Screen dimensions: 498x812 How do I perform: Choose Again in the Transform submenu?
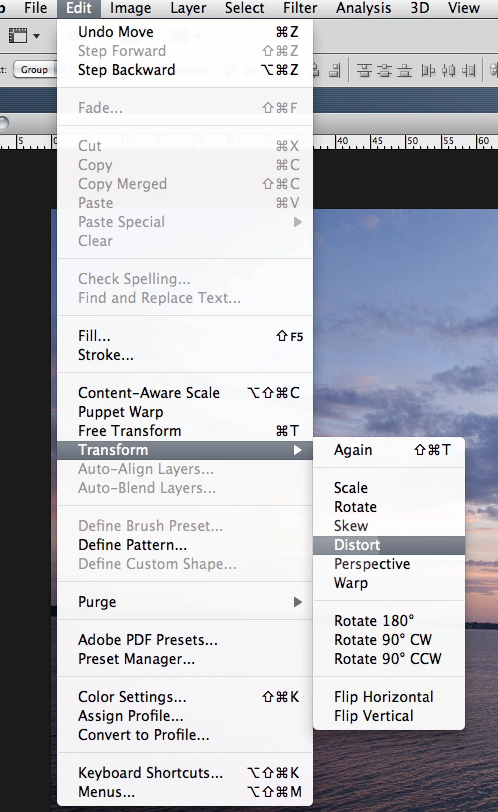point(389,450)
